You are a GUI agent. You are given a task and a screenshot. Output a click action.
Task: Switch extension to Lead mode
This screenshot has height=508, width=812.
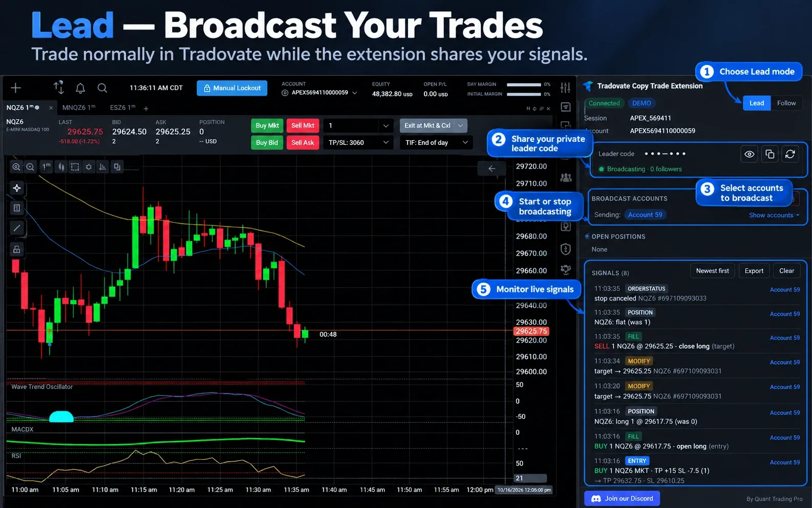(x=757, y=103)
